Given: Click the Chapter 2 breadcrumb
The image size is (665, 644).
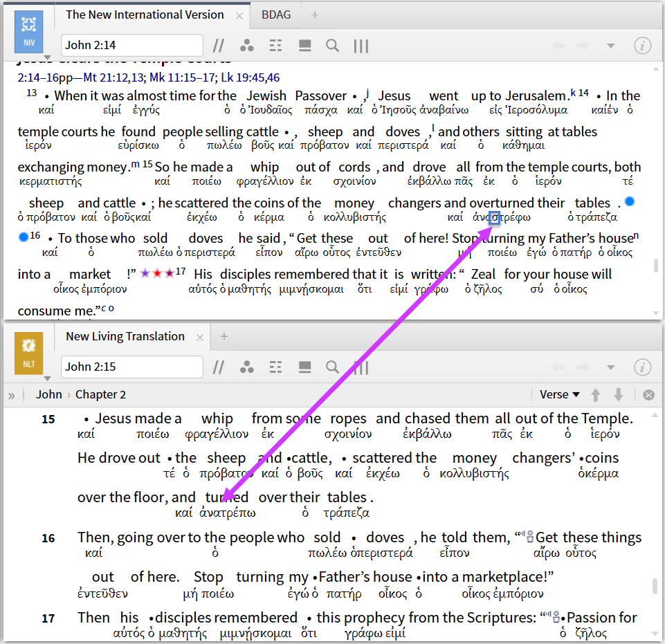Looking at the screenshot, I should pos(100,395).
